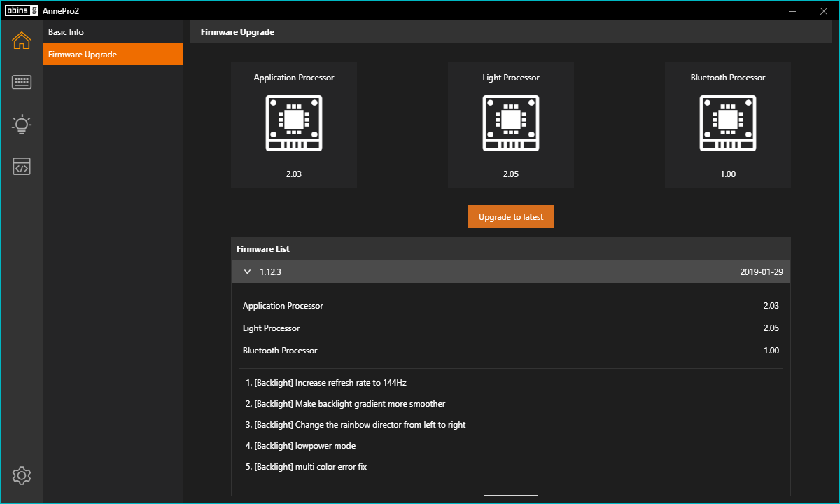
Task: Click the Light Processor chip icon
Action: pyautogui.click(x=511, y=123)
